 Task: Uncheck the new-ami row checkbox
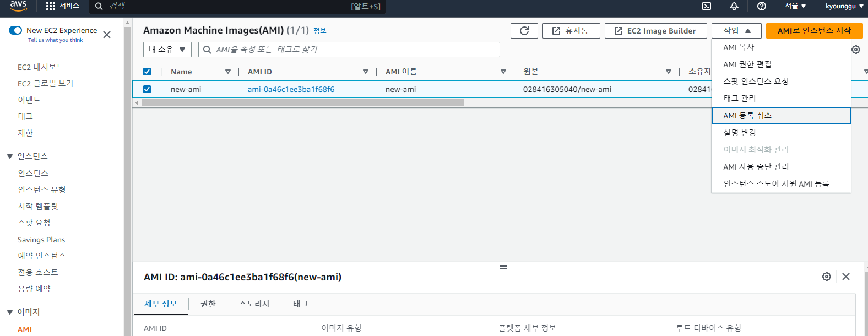[x=147, y=89]
